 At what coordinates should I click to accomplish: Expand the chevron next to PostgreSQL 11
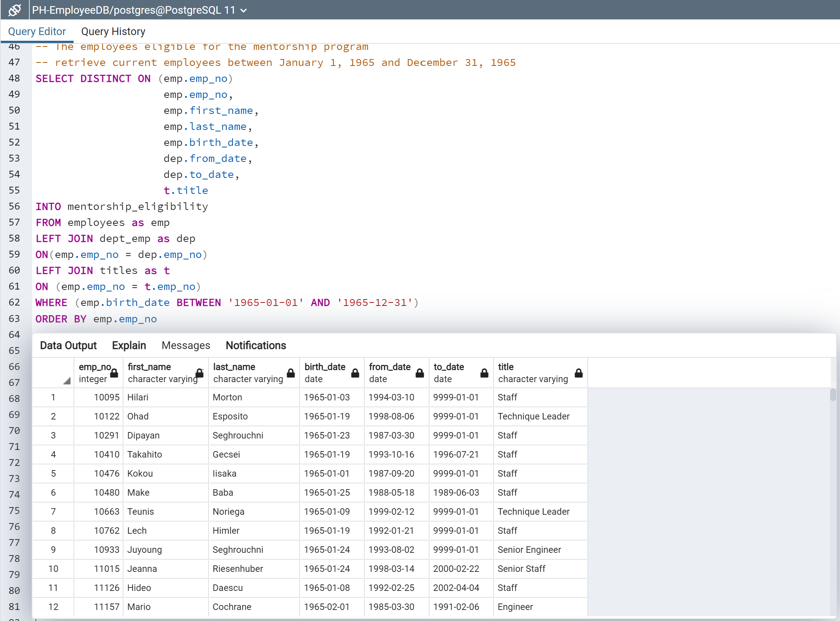click(244, 10)
